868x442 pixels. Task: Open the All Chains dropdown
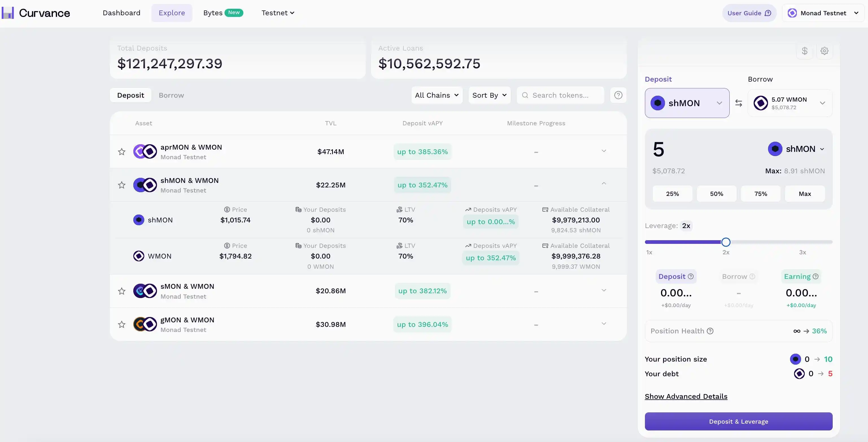pos(437,95)
